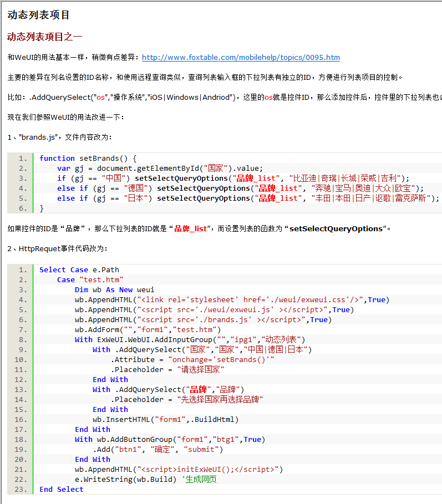Screen dimensions: 442x504
Task: Click the text 现在我们参照WeUI的用法改进一下
Action: coord(65,118)
